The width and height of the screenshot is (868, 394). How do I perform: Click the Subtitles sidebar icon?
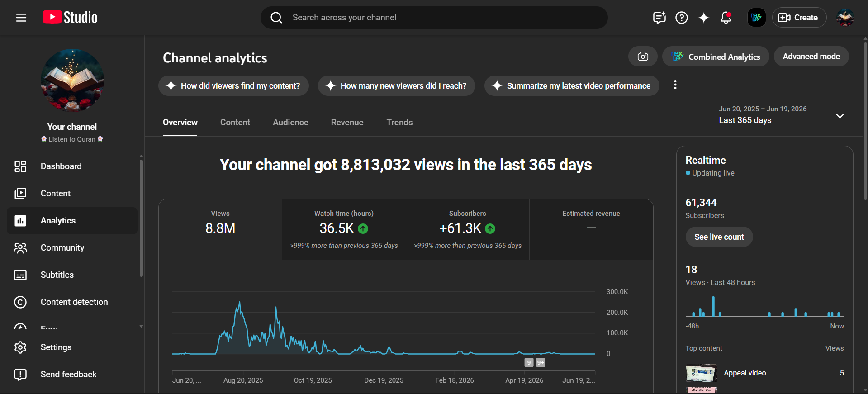pyautogui.click(x=20, y=275)
